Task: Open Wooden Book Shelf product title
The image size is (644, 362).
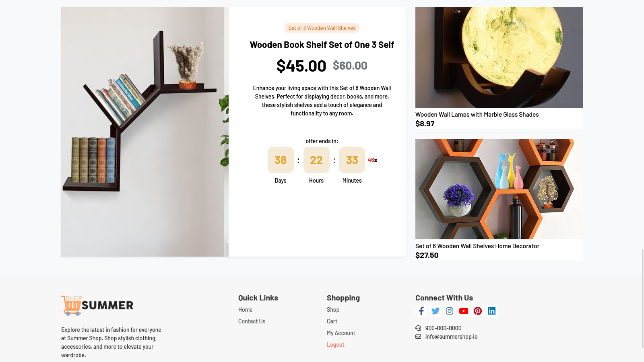Action: [x=322, y=45]
